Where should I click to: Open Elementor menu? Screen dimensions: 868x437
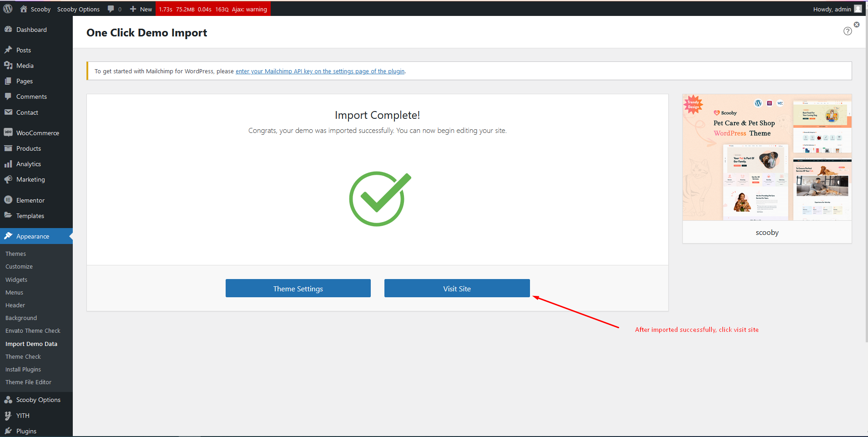(x=36, y=200)
